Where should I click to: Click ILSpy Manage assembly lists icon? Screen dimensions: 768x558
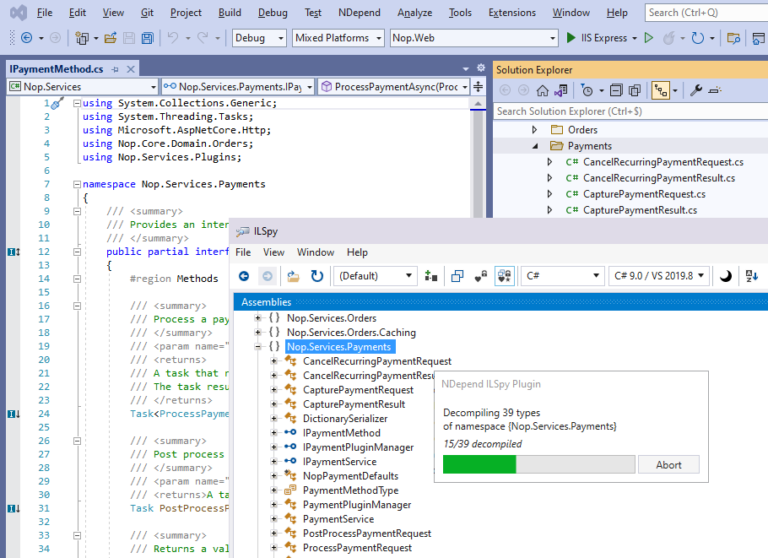431,276
